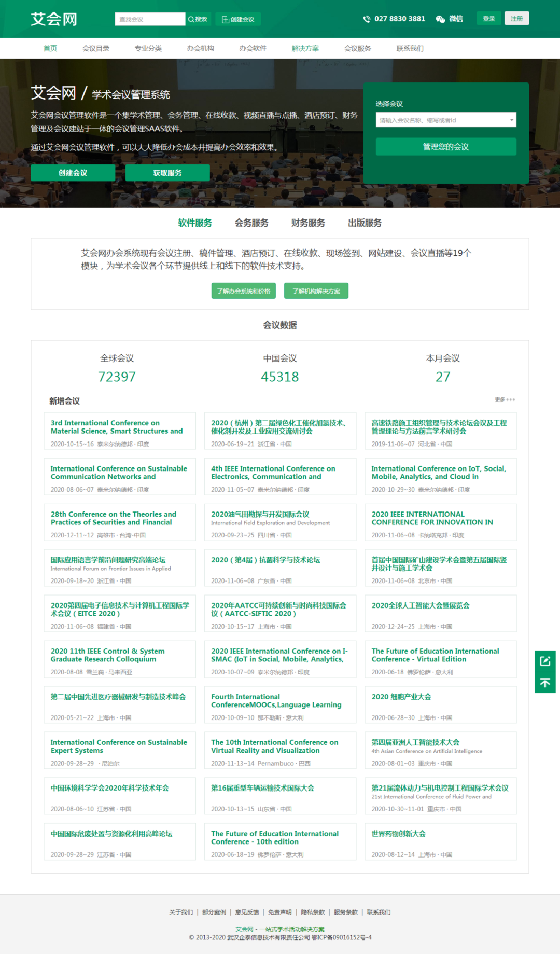Open the 世界药物创新大会 link

click(x=399, y=834)
